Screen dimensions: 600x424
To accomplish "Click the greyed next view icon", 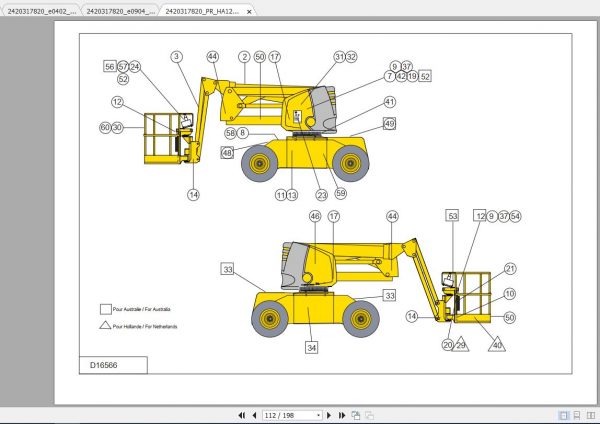I will tap(369, 415).
